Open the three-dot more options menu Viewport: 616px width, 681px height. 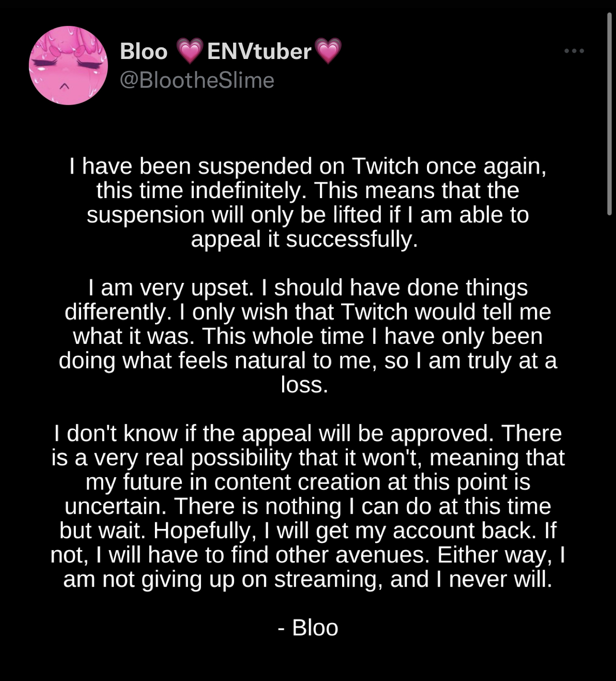(574, 51)
